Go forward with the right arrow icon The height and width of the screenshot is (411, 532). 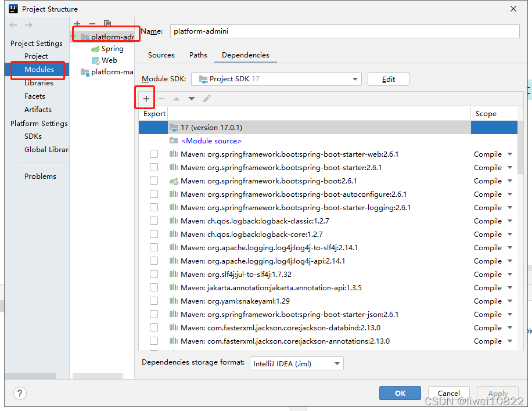(x=29, y=25)
